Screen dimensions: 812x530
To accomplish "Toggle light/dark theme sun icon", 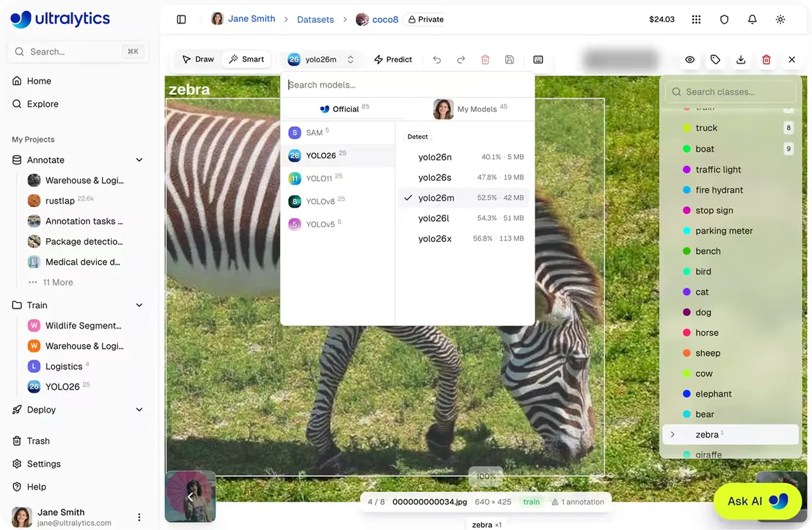I will pyautogui.click(x=780, y=19).
